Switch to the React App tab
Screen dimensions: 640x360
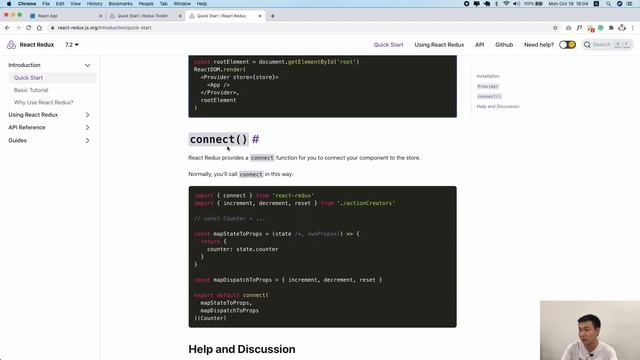pos(65,16)
